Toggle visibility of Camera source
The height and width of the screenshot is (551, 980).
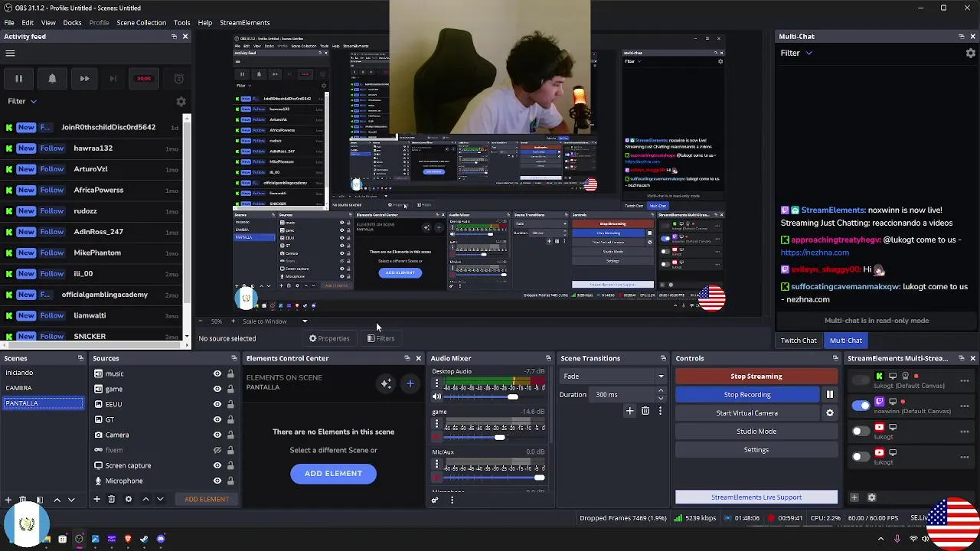pos(217,435)
